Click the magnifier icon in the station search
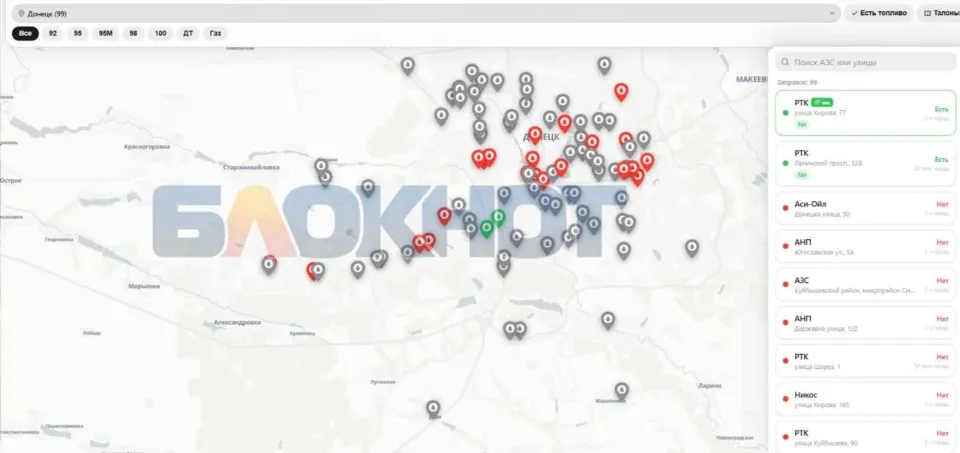 [785, 62]
